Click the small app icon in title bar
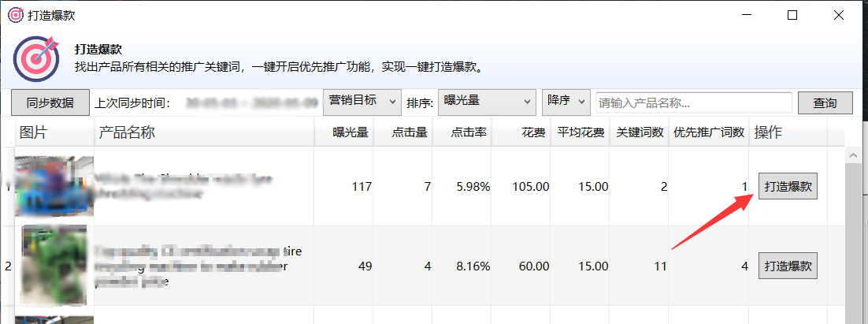 (15, 15)
